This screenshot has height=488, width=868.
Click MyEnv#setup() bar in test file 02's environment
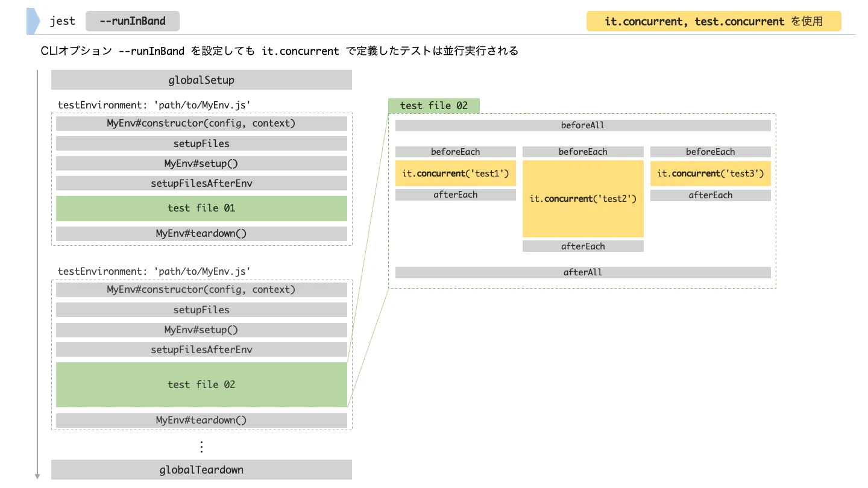[201, 330]
